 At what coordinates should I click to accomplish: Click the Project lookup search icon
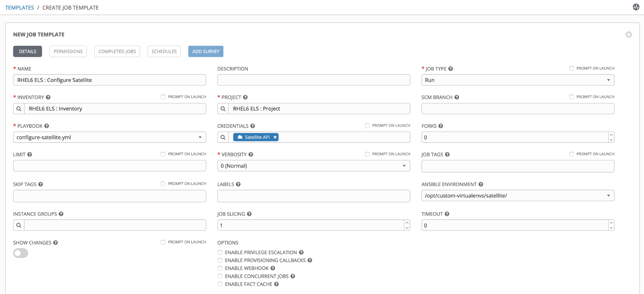click(223, 109)
